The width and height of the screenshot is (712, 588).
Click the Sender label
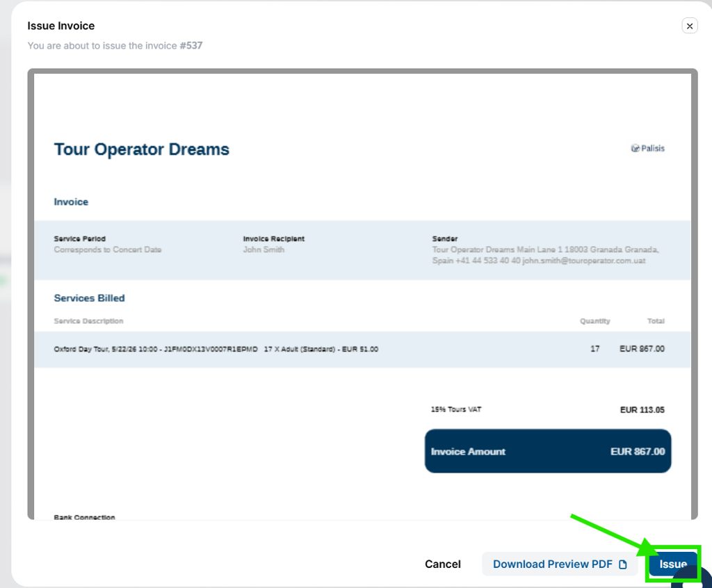(x=445, y=239)
